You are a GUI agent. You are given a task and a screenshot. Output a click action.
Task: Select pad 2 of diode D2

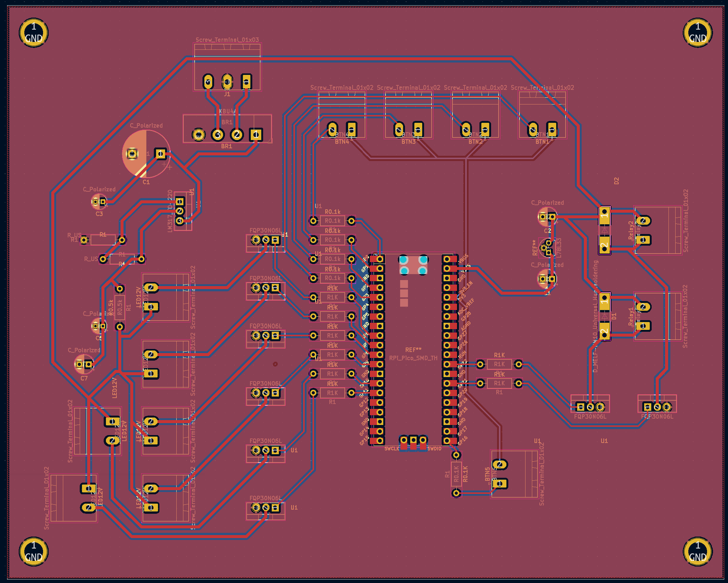[x=604, y=245]
